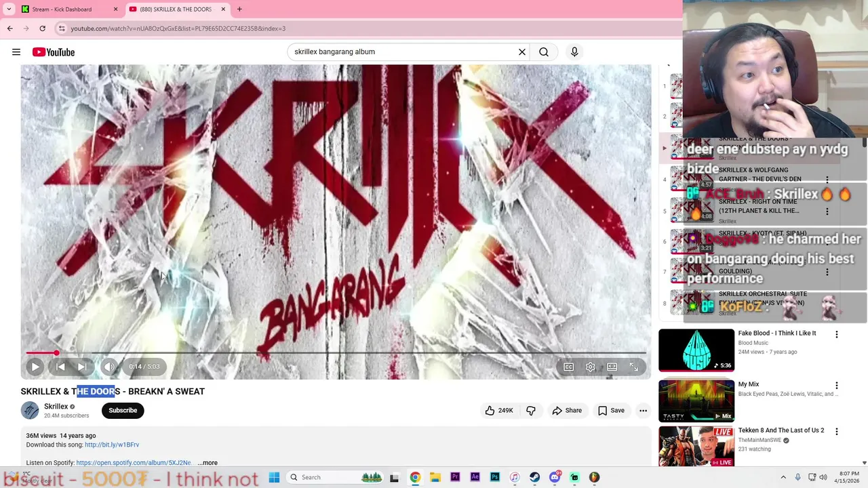The width and height of the screenshot is (868, 488).
Task: Skip to the previous playlist video
Action: (60, 367)
